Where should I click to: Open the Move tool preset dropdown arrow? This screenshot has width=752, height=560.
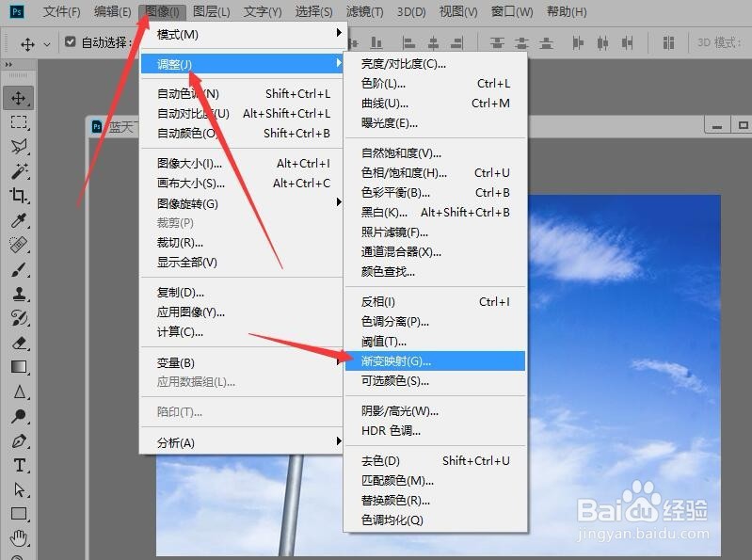47,44
